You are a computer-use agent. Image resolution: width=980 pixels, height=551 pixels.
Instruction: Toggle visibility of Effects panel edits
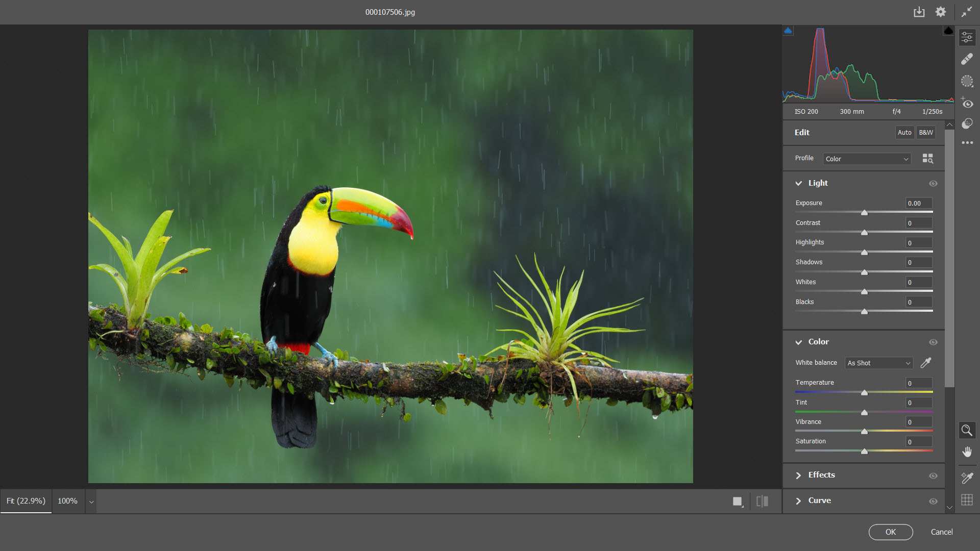tap(933, 476)
